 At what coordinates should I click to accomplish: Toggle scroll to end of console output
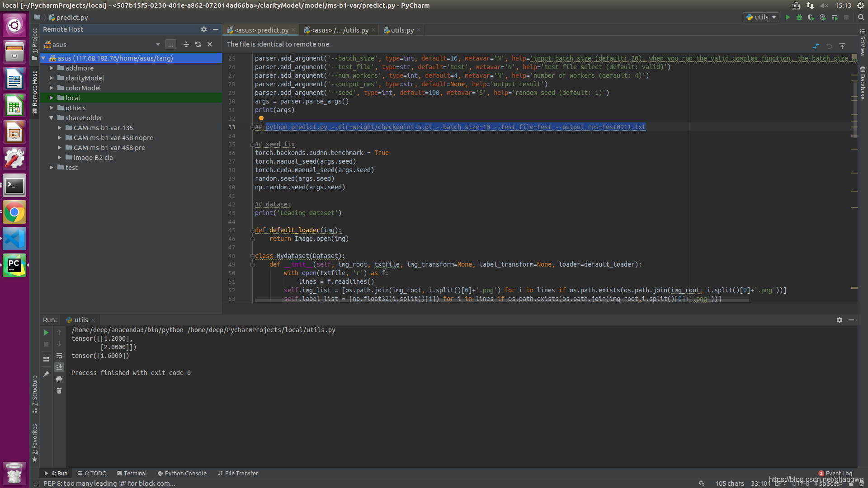pyautogui.click(x=59, y=367)
